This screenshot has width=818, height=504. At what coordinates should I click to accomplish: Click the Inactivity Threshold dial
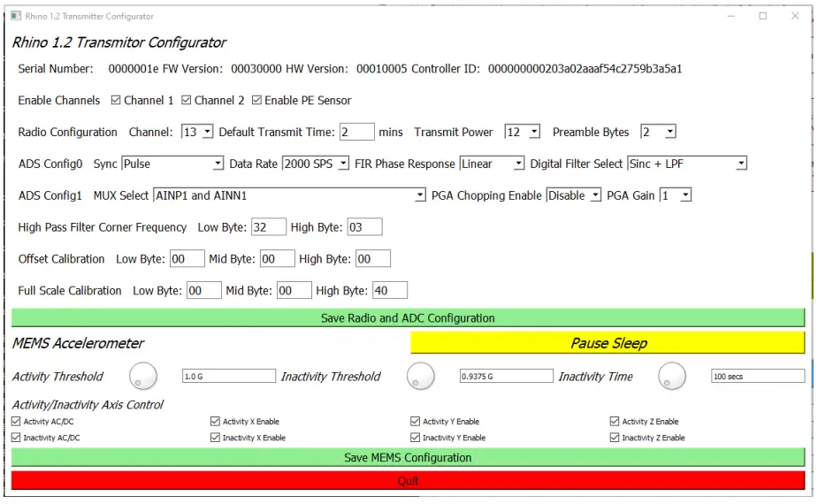[x=420, y=376]
